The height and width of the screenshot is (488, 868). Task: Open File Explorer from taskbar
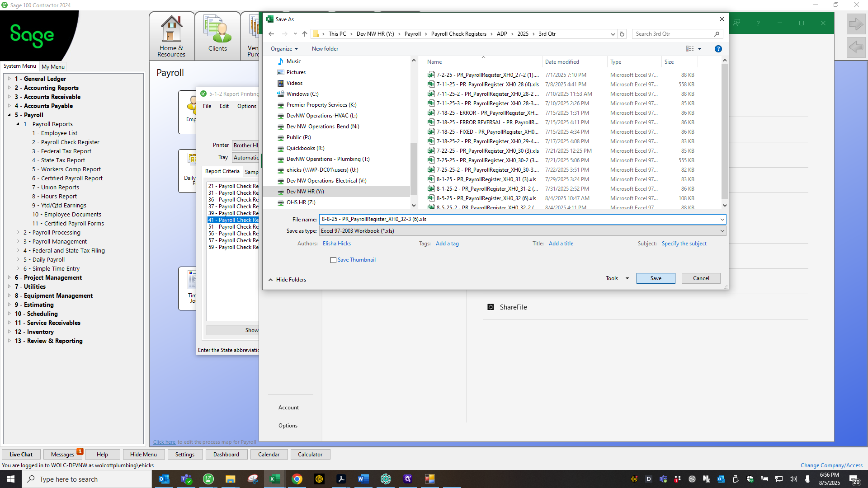(231, 479)
